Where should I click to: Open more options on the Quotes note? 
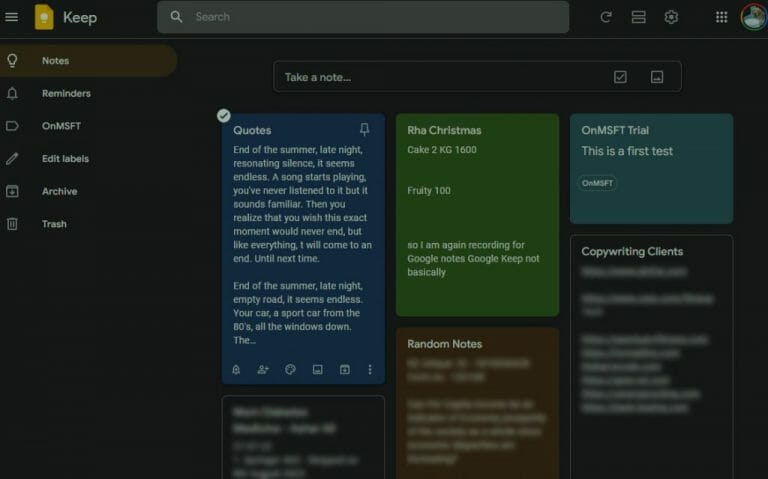coord(370,369)
